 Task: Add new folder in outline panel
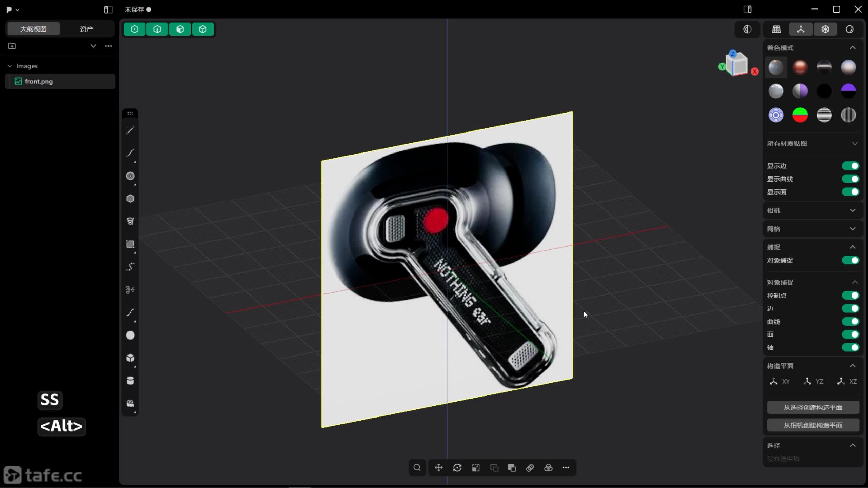tap(12, 46)
